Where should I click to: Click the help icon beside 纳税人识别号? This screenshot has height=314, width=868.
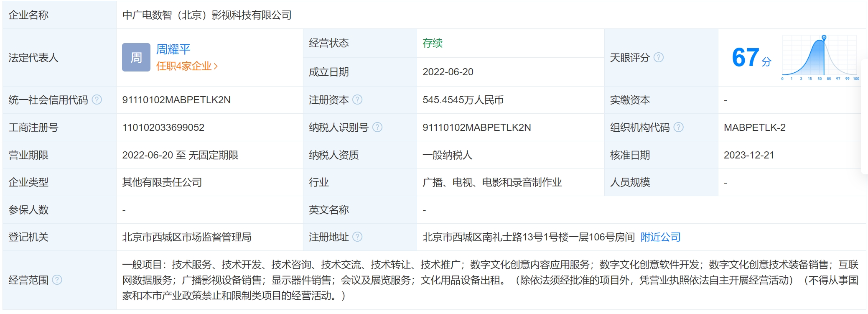(377, 127)
